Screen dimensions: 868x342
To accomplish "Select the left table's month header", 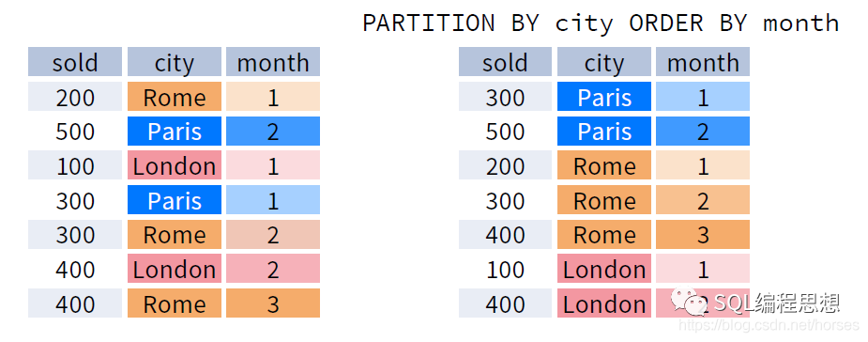I will (x=273, y=62).
